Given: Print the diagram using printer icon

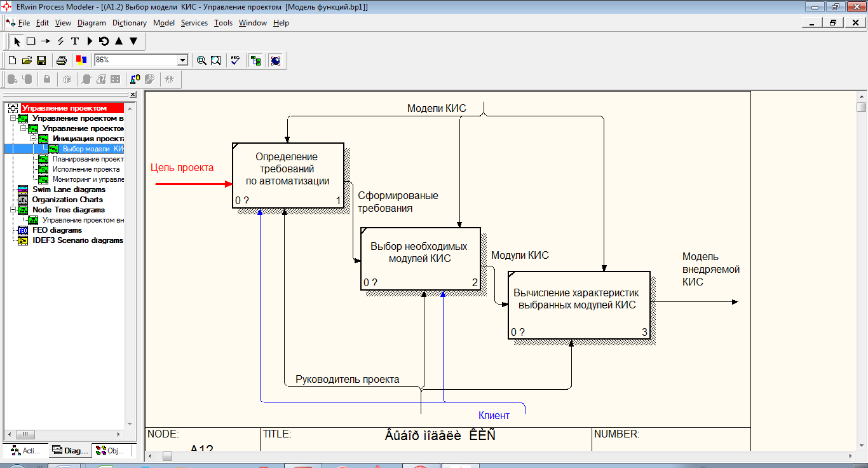Looking at the screenshot, I should pos(62,60).
